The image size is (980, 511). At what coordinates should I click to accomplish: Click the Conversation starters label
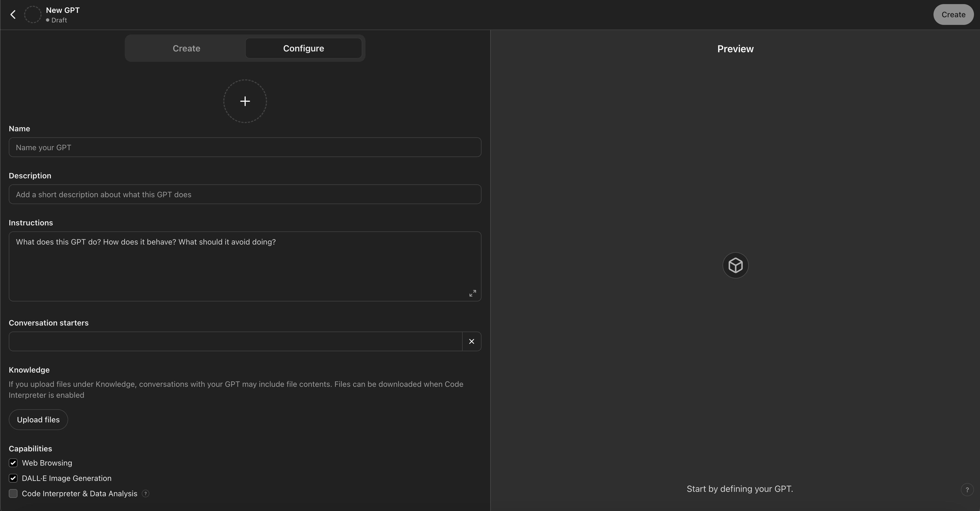tap(49, 323)
